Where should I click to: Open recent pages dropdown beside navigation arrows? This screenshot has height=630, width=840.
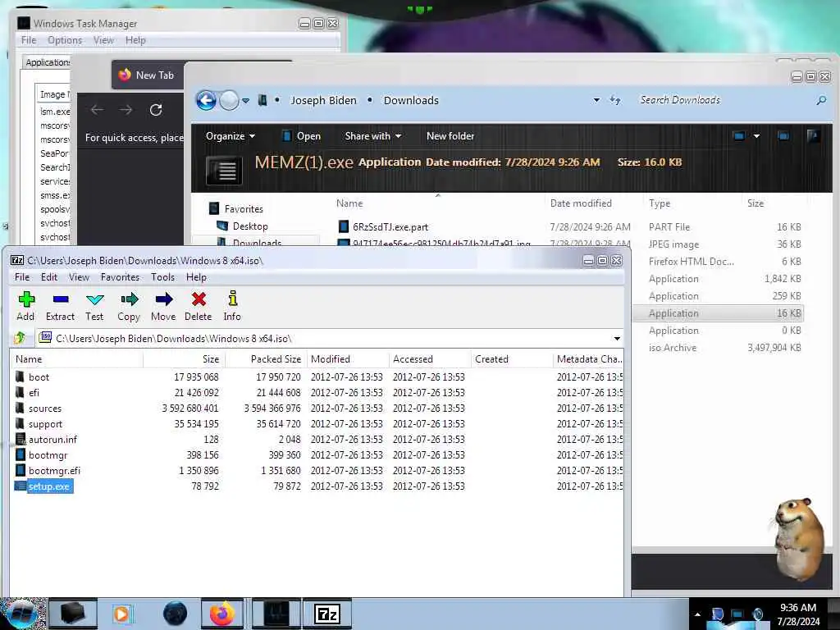245,100
